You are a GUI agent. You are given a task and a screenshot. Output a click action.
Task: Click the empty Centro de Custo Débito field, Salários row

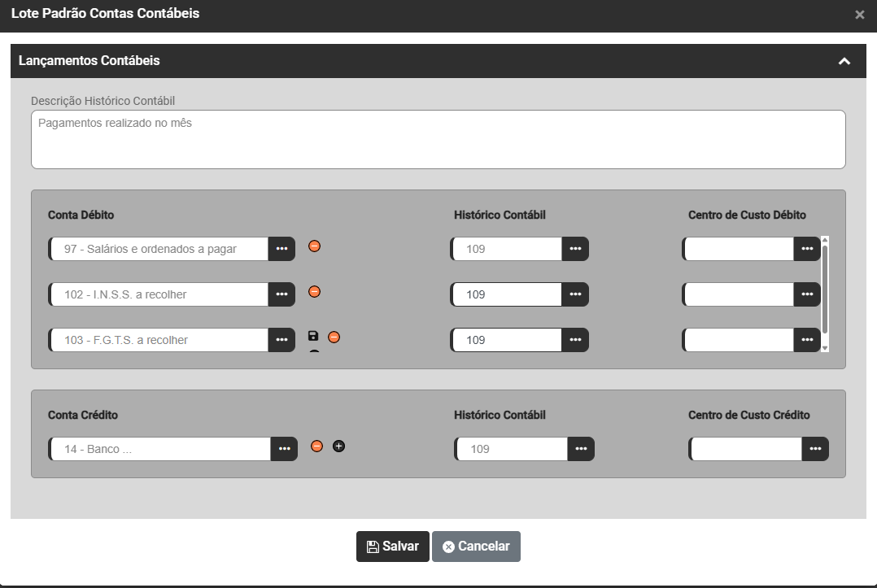739,249
